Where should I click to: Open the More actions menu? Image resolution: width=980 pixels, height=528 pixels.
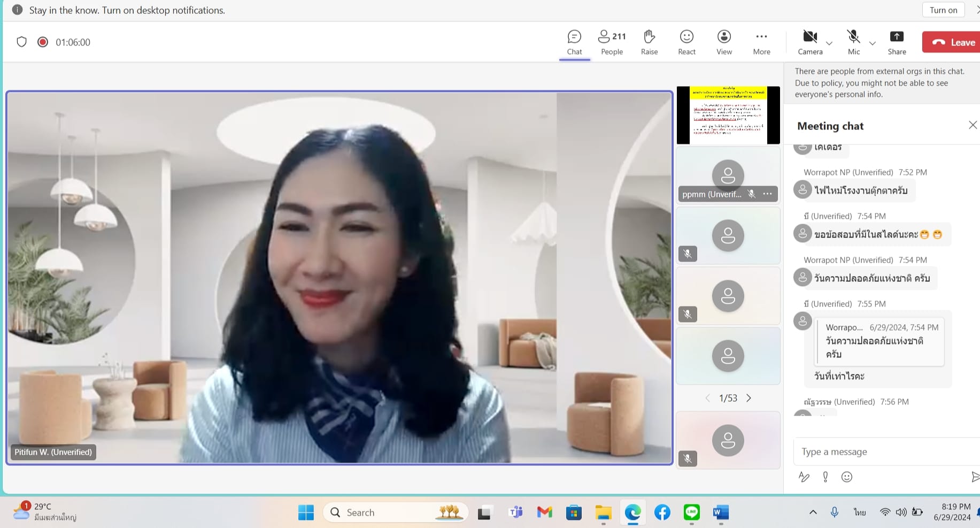[761, 42]
